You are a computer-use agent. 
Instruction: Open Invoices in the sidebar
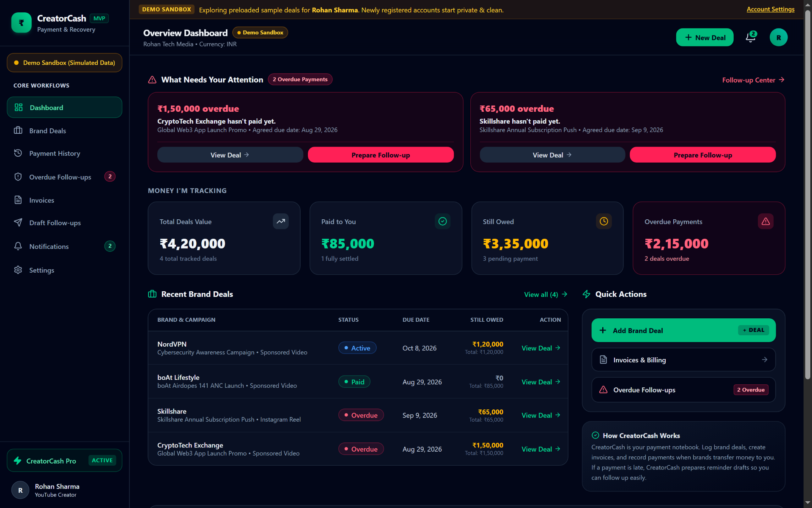click(x=65, y=200)
